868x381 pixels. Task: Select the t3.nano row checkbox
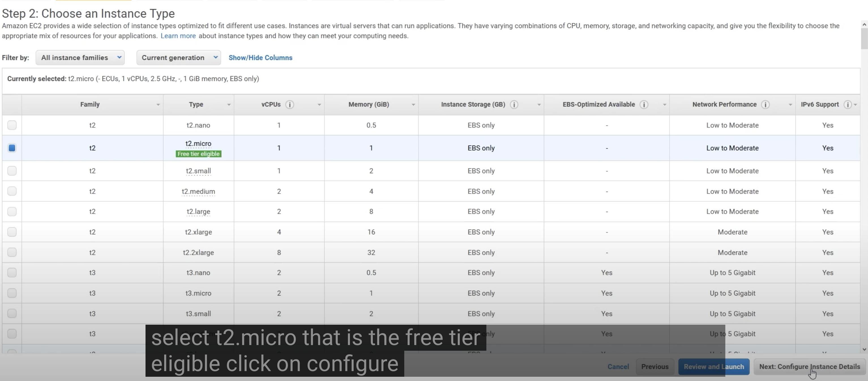pyautogui.click(x=12, y=273)
